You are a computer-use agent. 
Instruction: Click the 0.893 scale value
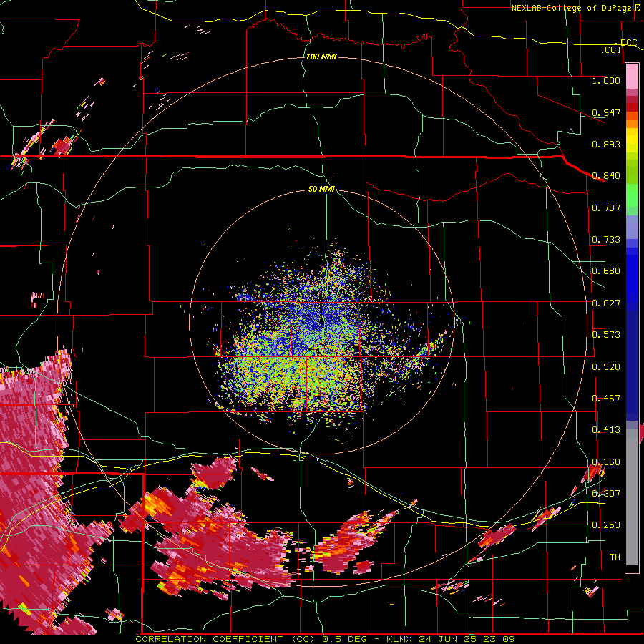(606, 144)
